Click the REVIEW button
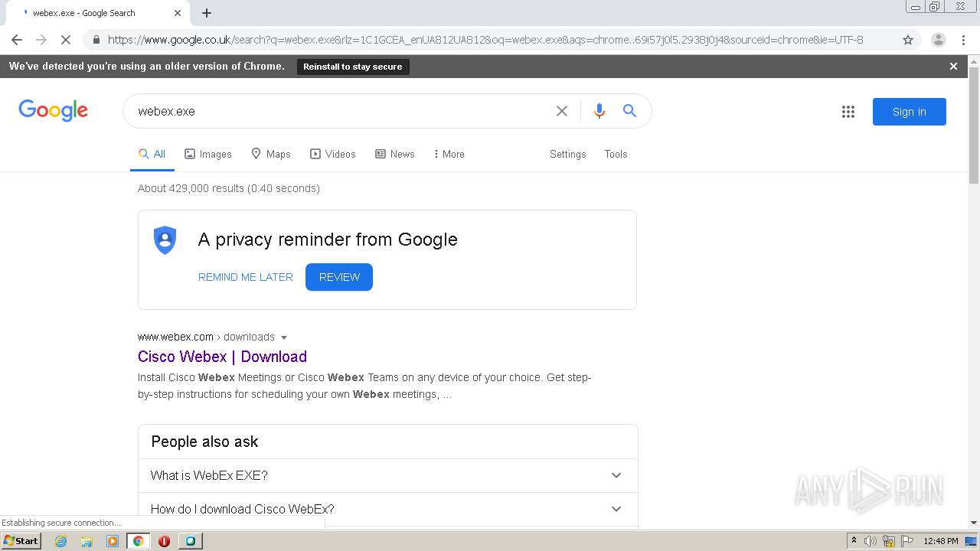980x551 pixels. (x=339, y=277)
